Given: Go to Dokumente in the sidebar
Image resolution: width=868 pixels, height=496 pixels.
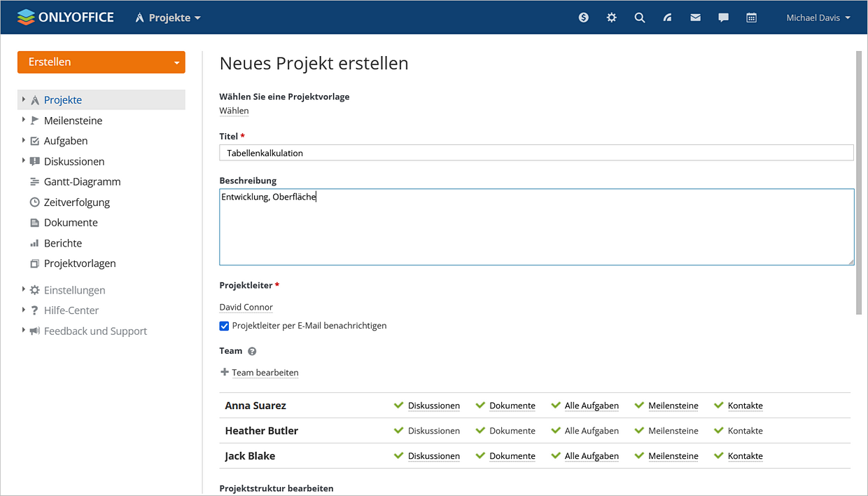Looking at the screenshot, I should [71, 223].
